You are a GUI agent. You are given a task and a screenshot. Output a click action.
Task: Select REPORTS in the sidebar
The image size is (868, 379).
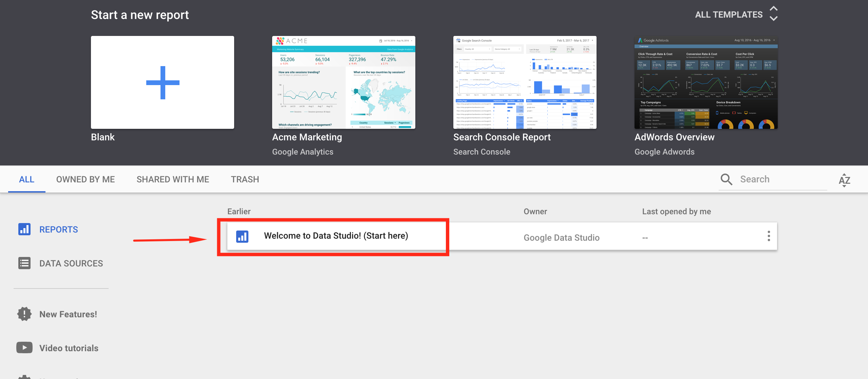click(x=59, y=230)
